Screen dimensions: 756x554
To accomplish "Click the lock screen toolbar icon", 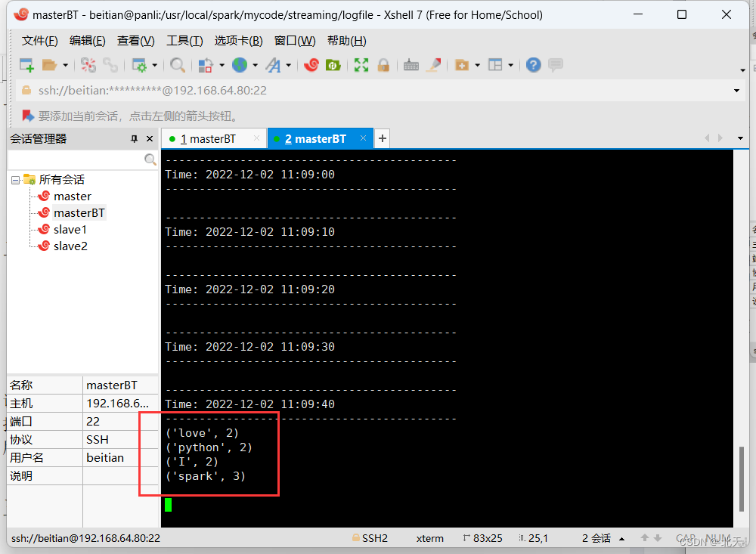I will point(383,65).
